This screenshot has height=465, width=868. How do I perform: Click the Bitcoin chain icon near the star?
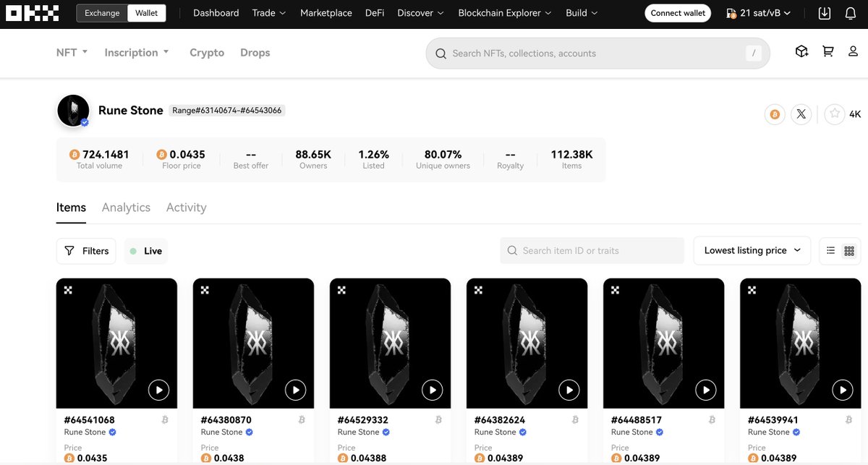pos(775,114)
